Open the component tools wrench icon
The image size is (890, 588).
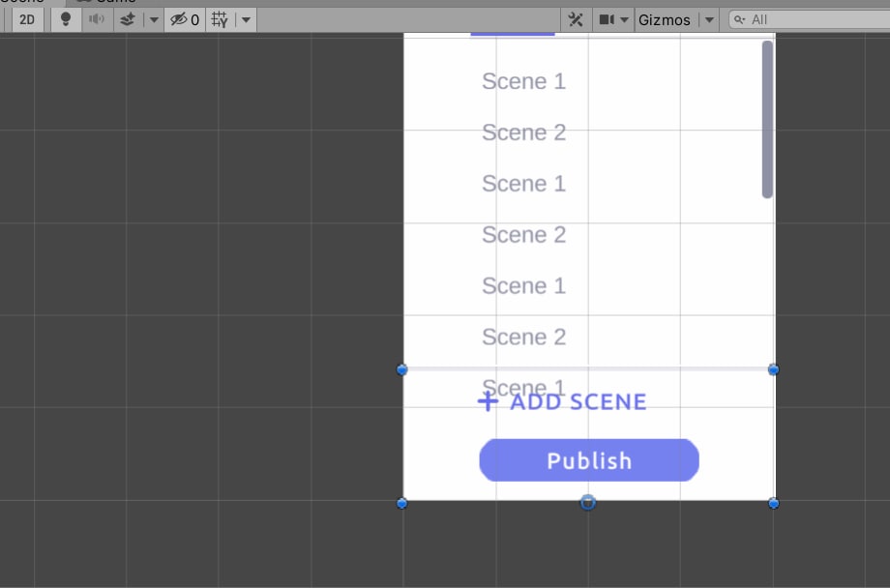click(x=576, y=20)
